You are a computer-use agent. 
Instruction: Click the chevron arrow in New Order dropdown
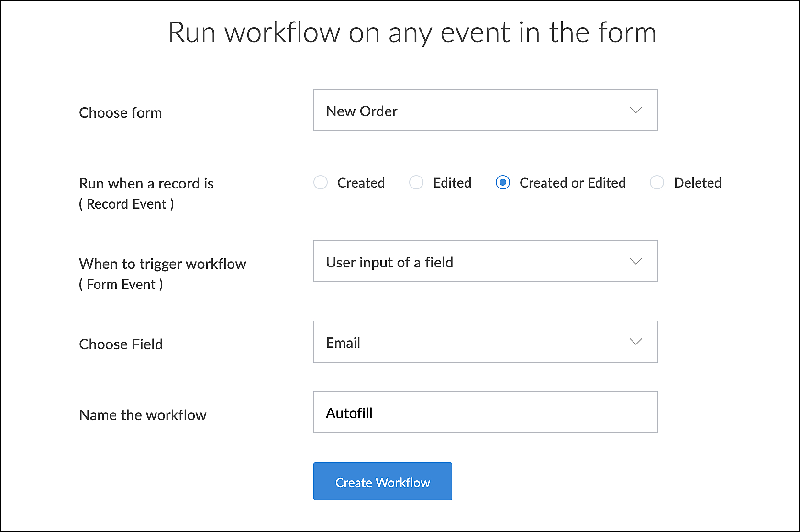635,111
